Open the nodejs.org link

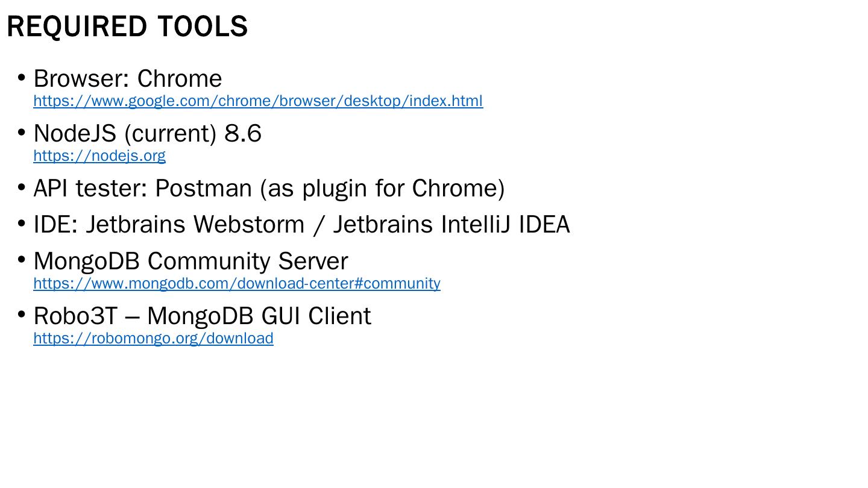pos(99,156)
